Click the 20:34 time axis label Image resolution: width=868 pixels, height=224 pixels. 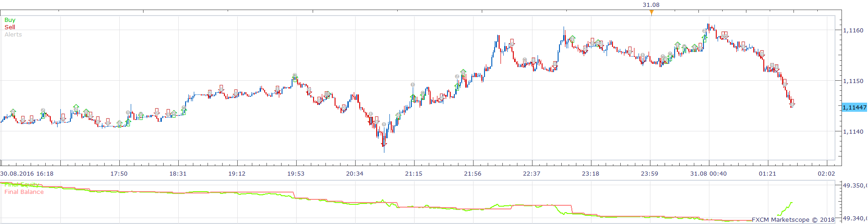coord(355,174)
